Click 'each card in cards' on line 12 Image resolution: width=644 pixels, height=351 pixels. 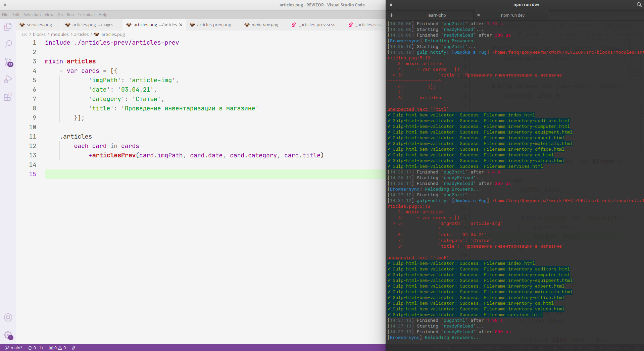(106, 146)
